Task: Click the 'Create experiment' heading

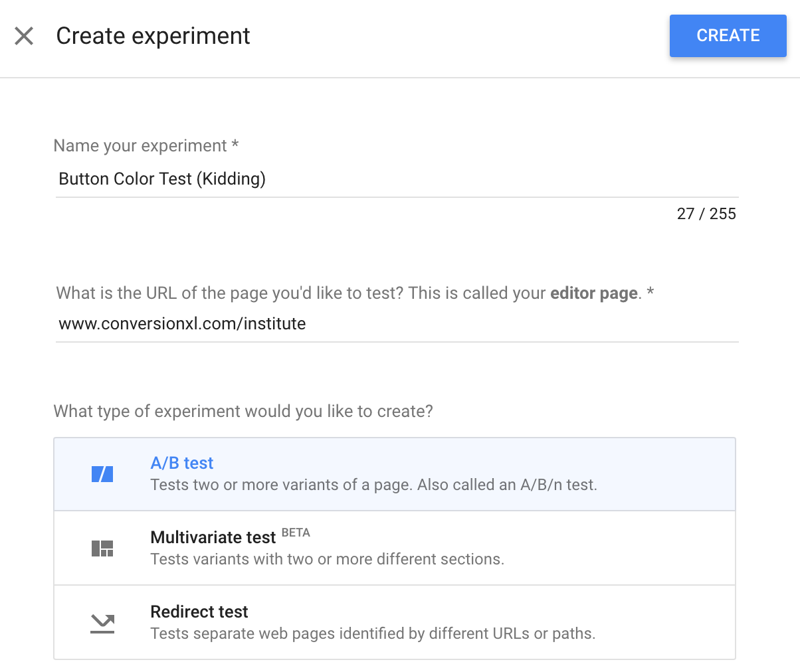Action: 153,36
